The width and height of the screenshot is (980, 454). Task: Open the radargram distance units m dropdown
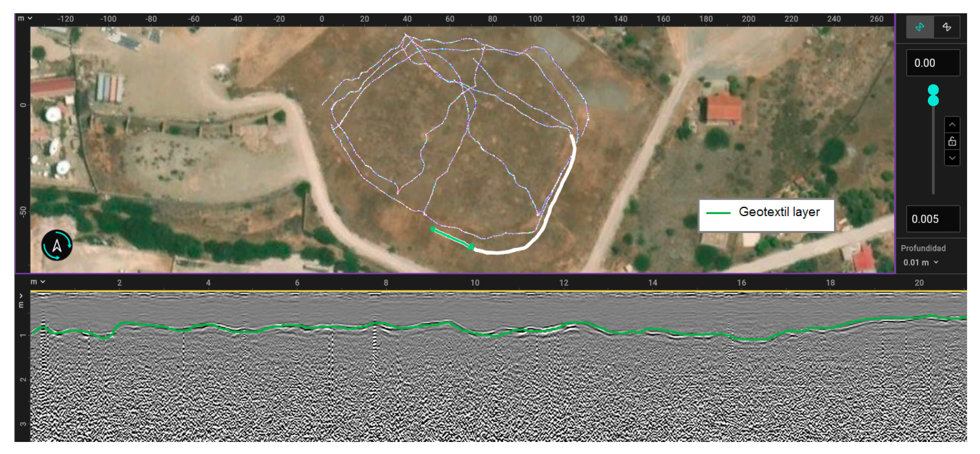click(x=38, y=282)
